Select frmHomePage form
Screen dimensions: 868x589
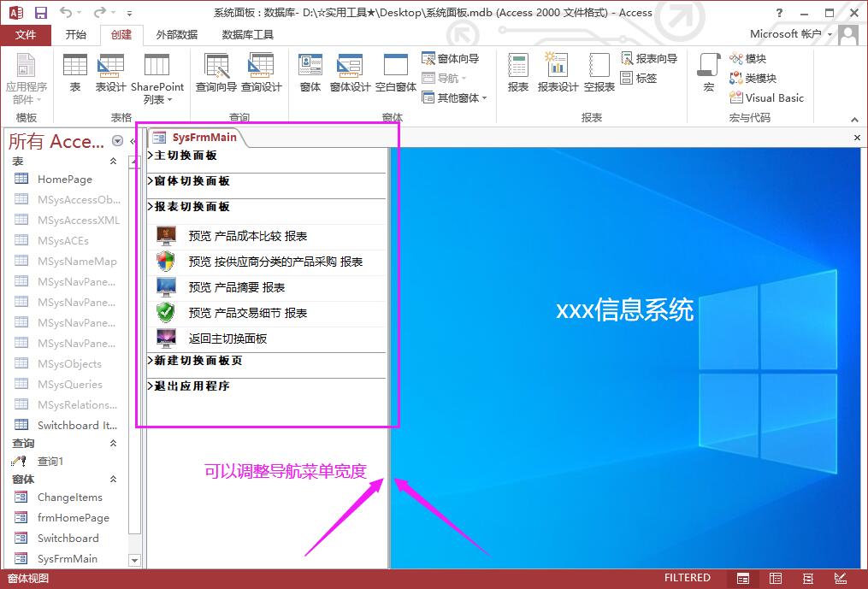(67, 517)
